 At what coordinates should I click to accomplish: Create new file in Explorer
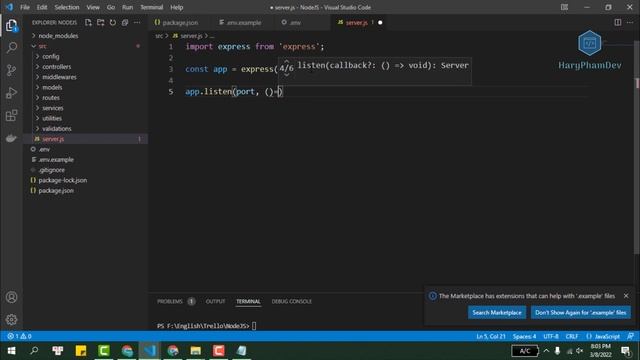(88, 22)
